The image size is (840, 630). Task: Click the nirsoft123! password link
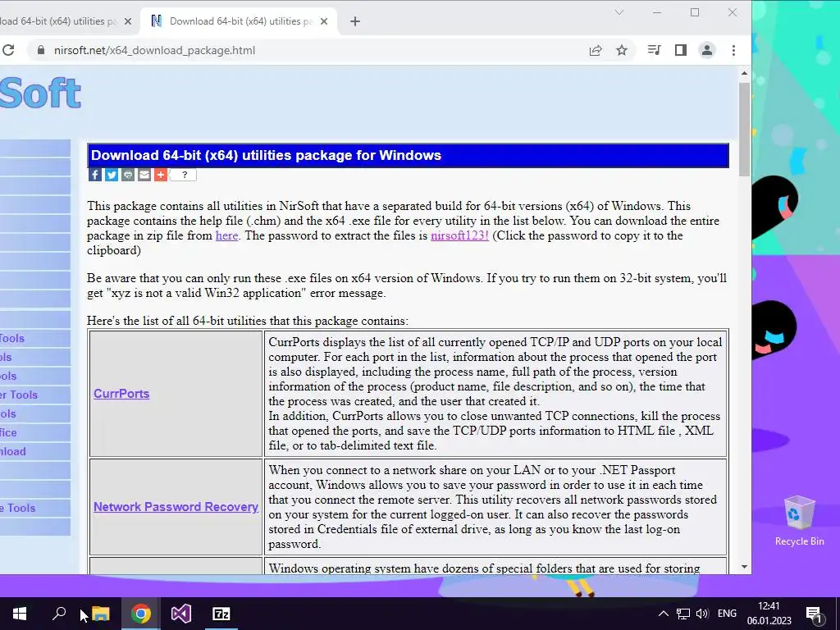[x=459, y=235]
